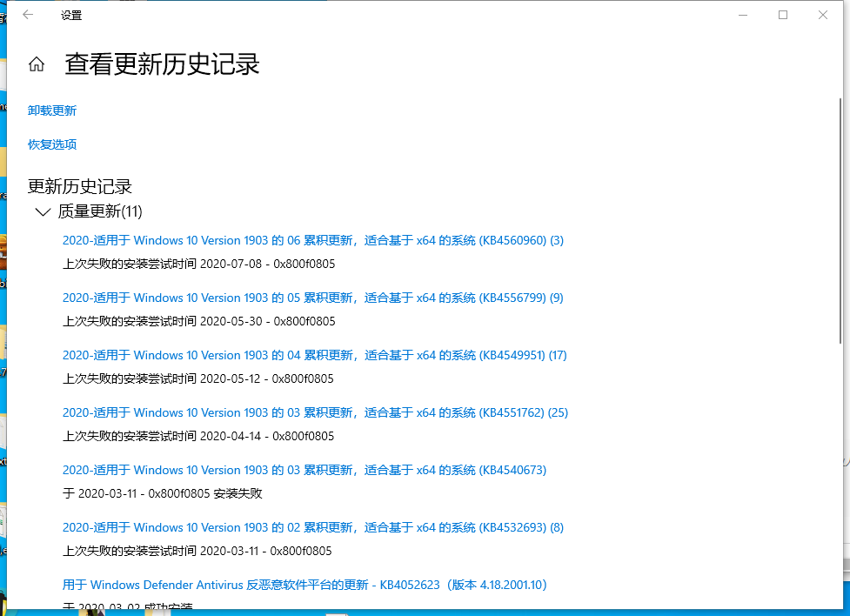The height and width of the screenshot is (616, 850).
Task: Click the 设置 title bar text
Action: click(x=71, y=16)
